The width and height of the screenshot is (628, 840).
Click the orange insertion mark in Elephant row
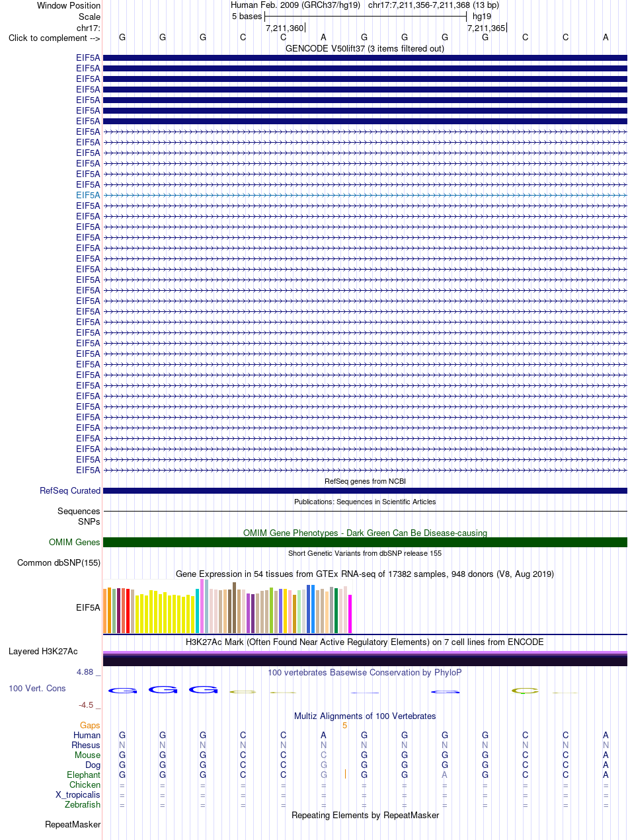click(345, 774)
